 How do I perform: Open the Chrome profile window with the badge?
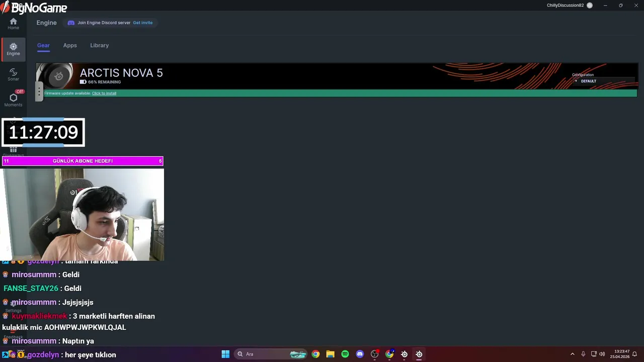[389, 354]
